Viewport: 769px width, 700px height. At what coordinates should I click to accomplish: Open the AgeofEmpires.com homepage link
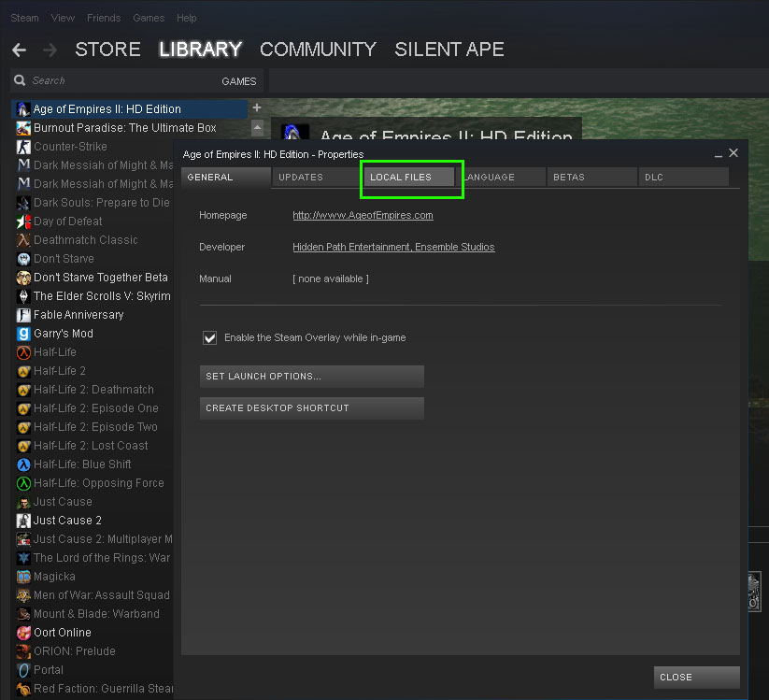pyautogui.click(x=363, y=215)
